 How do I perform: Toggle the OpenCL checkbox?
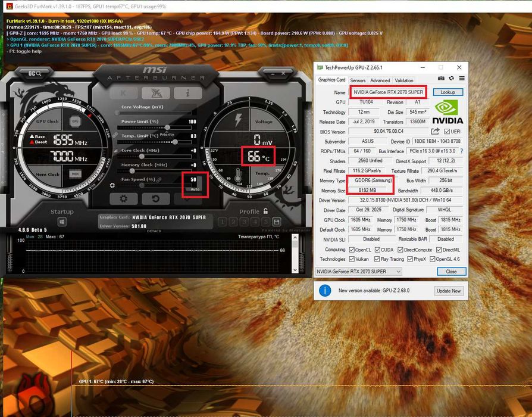click(352, 250)
